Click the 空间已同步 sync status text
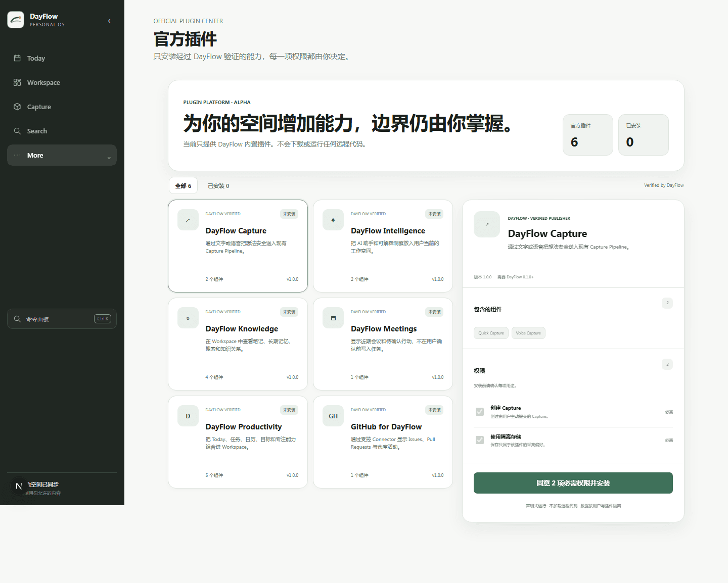Screen dimensions: 728x583 tap(43, 484)
